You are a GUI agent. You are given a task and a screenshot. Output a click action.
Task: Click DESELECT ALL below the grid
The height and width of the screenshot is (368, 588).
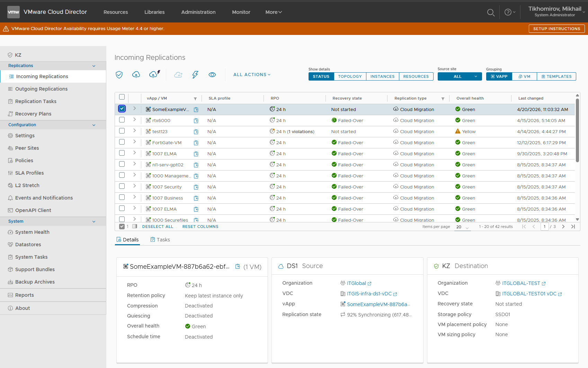158,227
